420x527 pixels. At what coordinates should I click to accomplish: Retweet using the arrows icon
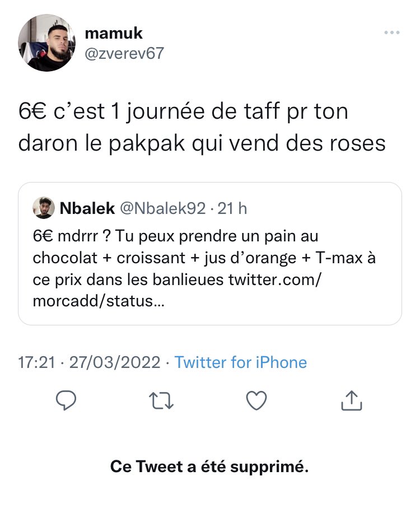point(161,400)
